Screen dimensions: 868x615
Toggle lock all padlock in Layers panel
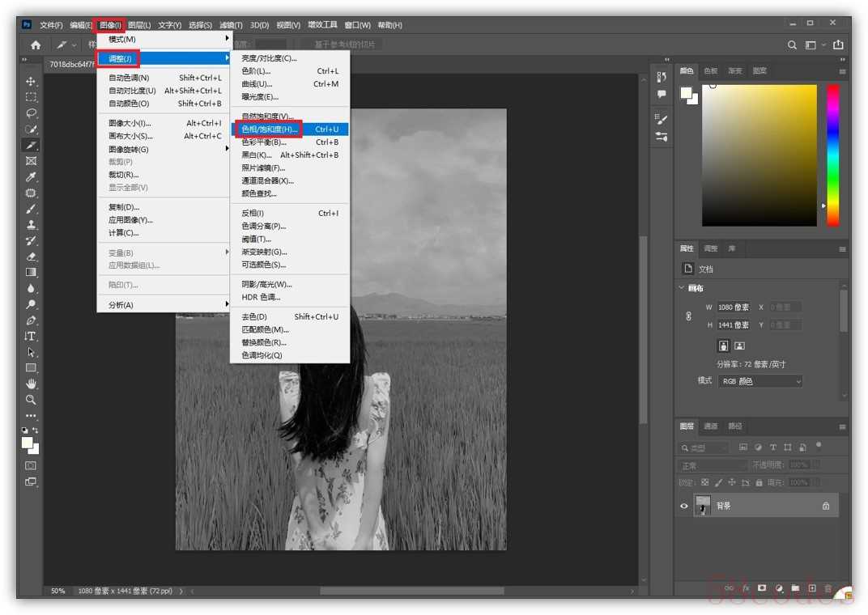pyautogui.click(x=759, y=482)
